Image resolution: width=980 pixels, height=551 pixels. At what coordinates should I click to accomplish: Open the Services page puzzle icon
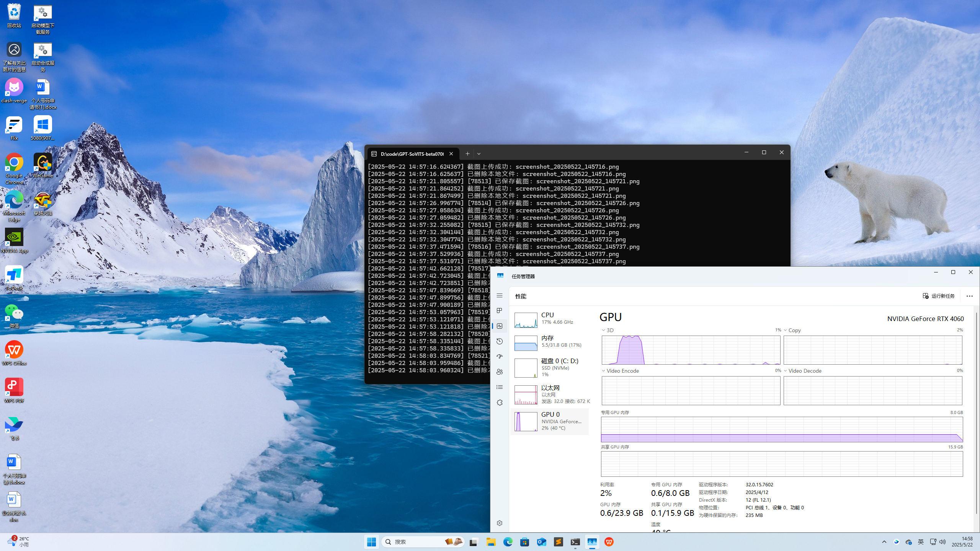(x=500, y=403)
